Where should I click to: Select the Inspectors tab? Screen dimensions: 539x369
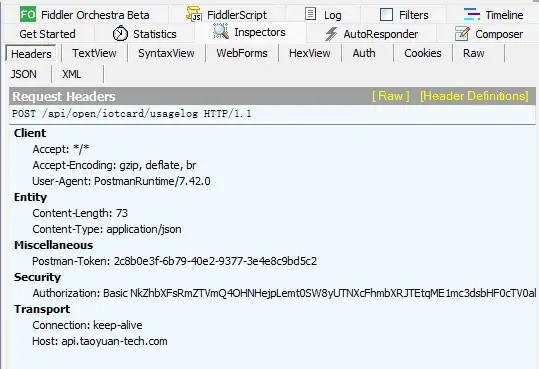(x=250, y=32)
